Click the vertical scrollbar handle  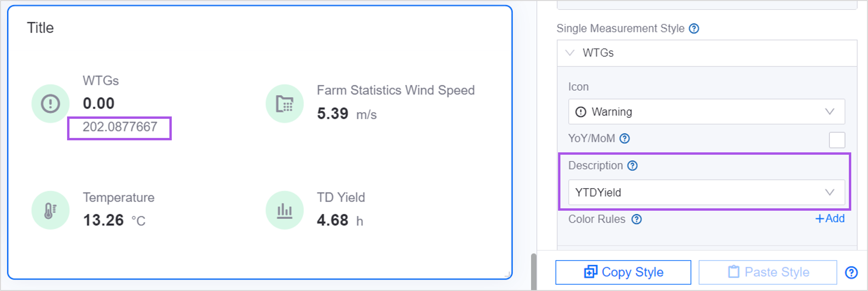[533, 271]
